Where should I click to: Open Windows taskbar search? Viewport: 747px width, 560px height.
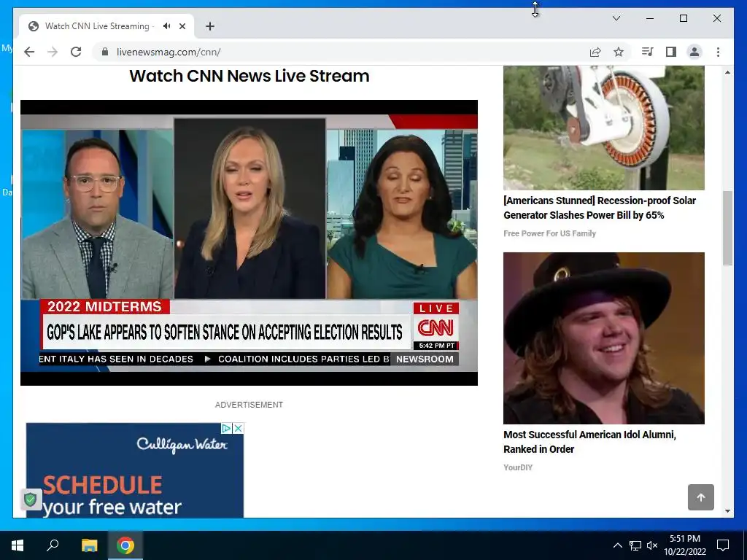[53, 545]
